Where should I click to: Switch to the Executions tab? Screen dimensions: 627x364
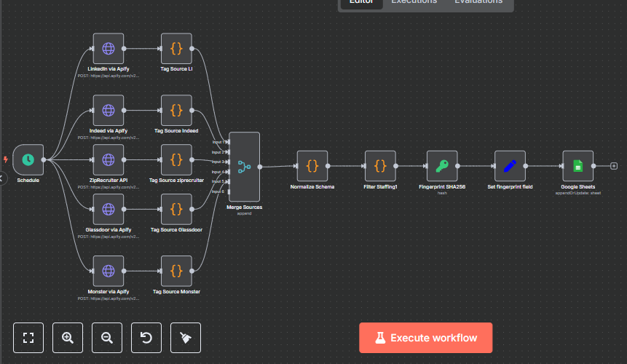(414, 2)
